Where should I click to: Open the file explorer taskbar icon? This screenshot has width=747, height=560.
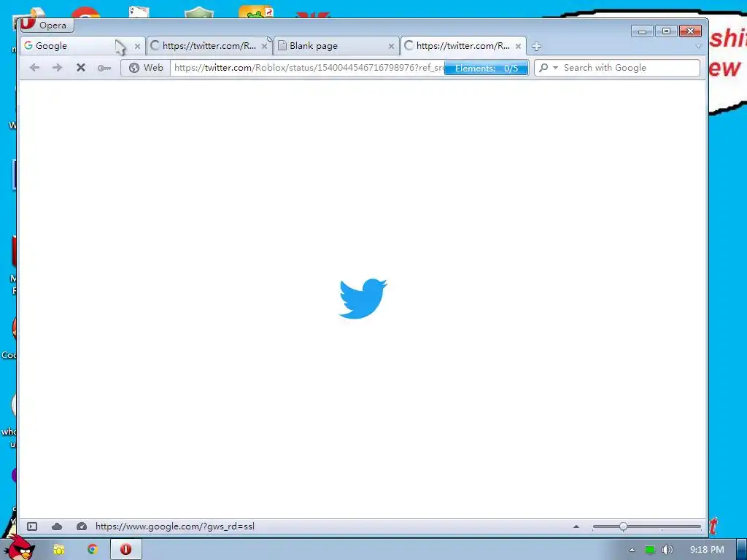(59, 550)
